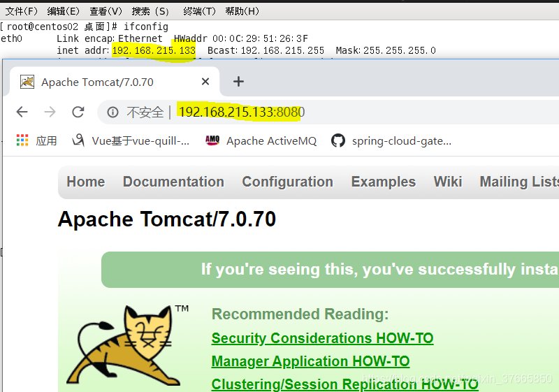
Task: Click the green success message banner
Action: tap(330, 270)
